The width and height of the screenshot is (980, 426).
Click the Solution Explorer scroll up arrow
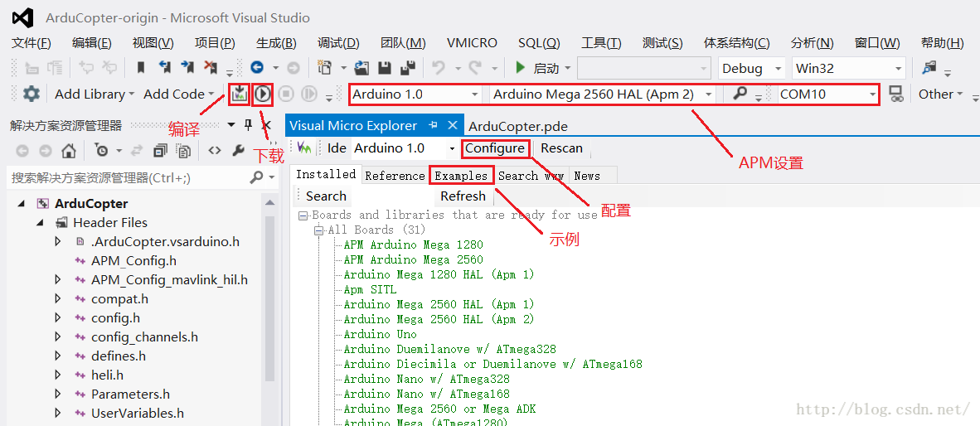270,204
